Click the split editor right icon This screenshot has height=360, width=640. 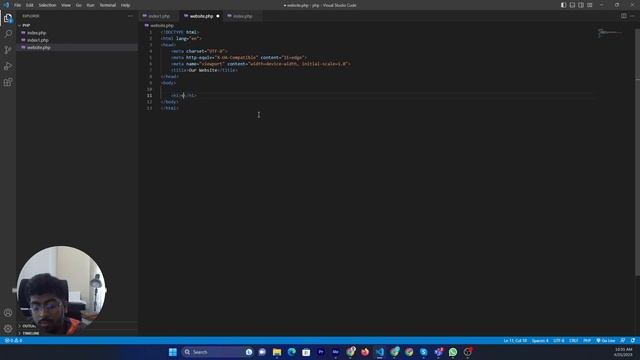[624, 16]
